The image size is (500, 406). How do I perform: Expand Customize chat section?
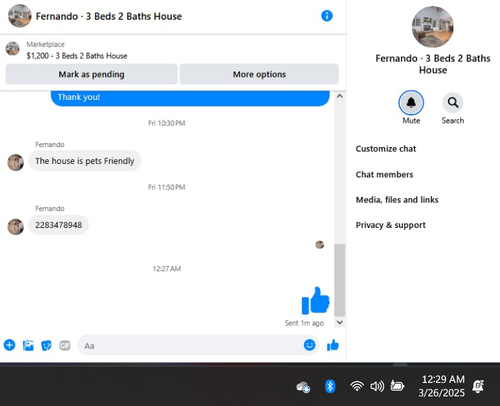[x=386, y=149]
